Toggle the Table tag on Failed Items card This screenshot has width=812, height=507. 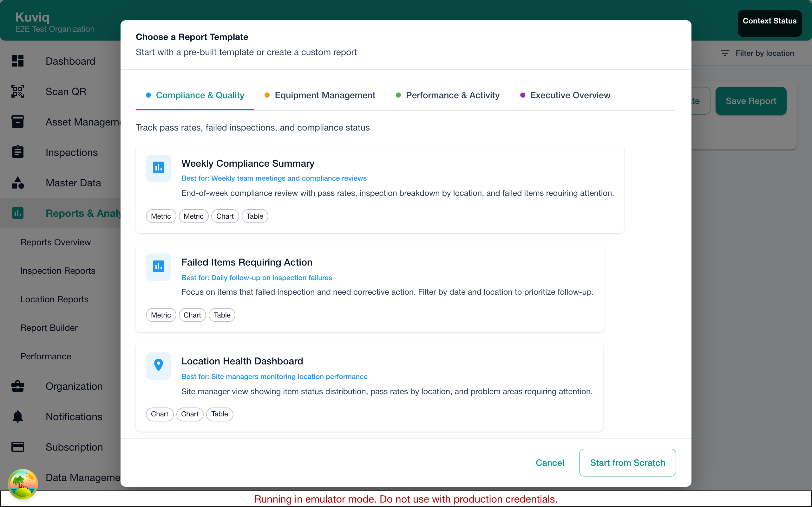tap(222, 315)
